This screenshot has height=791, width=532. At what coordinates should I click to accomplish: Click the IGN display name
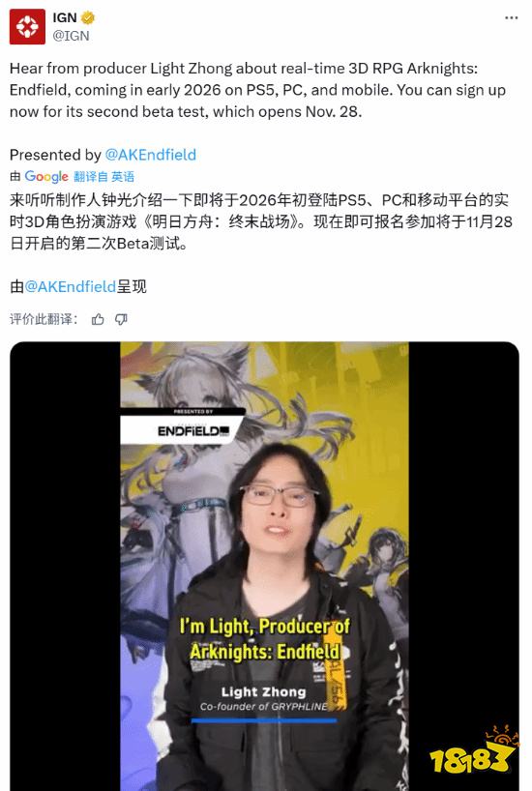65,17
